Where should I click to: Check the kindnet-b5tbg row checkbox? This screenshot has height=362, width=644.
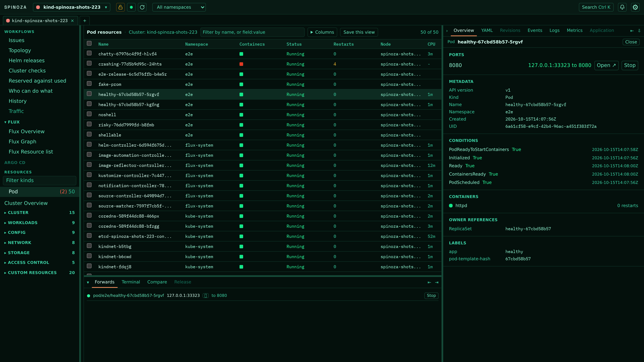point(89,246)
